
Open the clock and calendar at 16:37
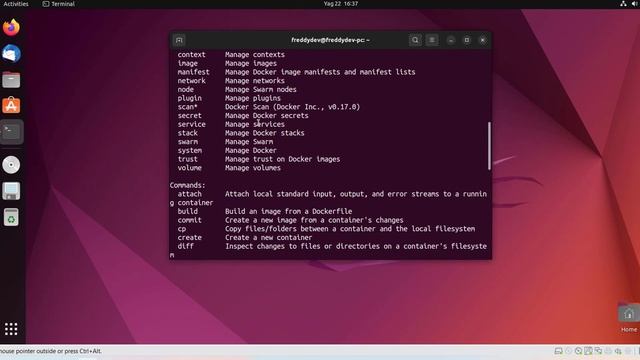[x=341, y=4]
